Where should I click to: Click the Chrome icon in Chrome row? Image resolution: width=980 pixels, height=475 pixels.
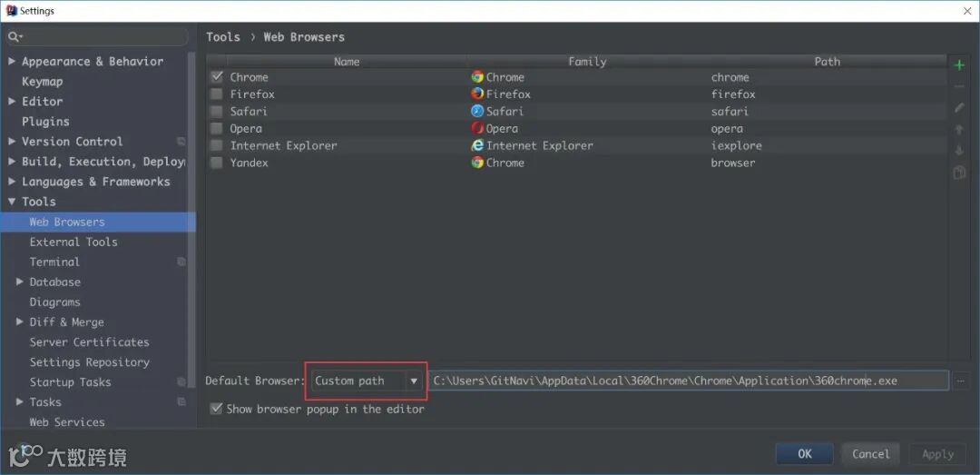(477, 77)
